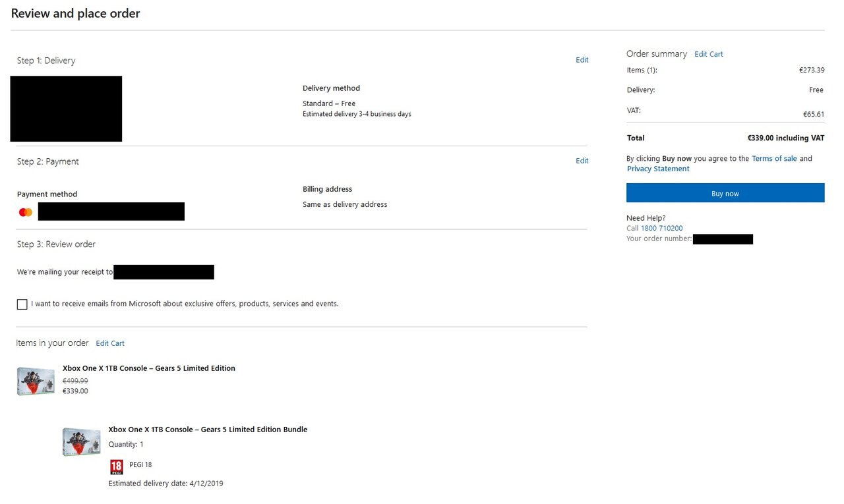Edit the Step 2 Payment details
This screenshot has width=844, height=504.
click(x=582, y=161)
